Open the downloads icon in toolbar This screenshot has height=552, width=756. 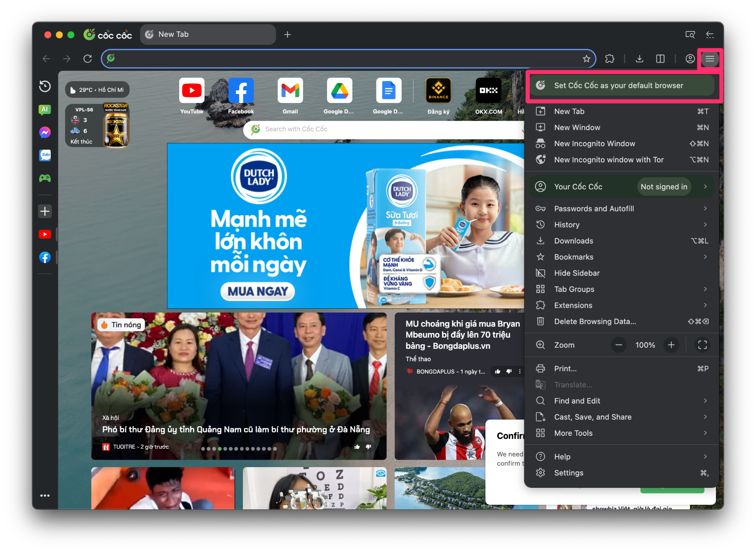(639, 59)
